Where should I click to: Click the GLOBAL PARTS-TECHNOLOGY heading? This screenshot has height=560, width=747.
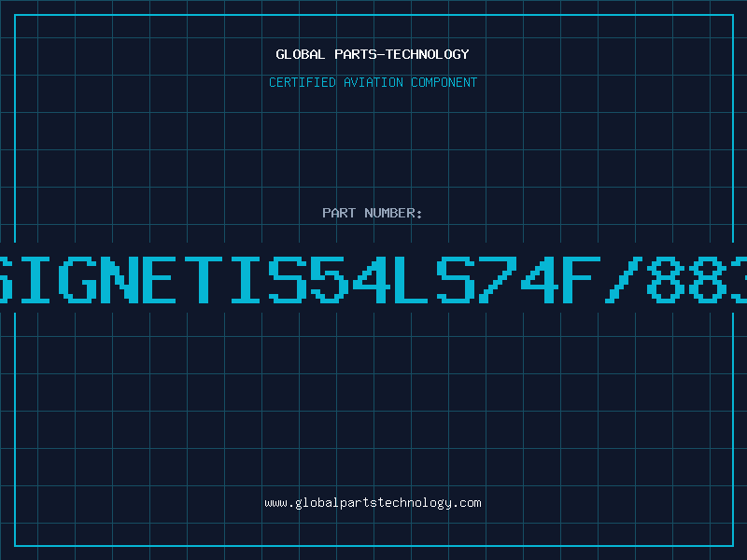(373, 54)
